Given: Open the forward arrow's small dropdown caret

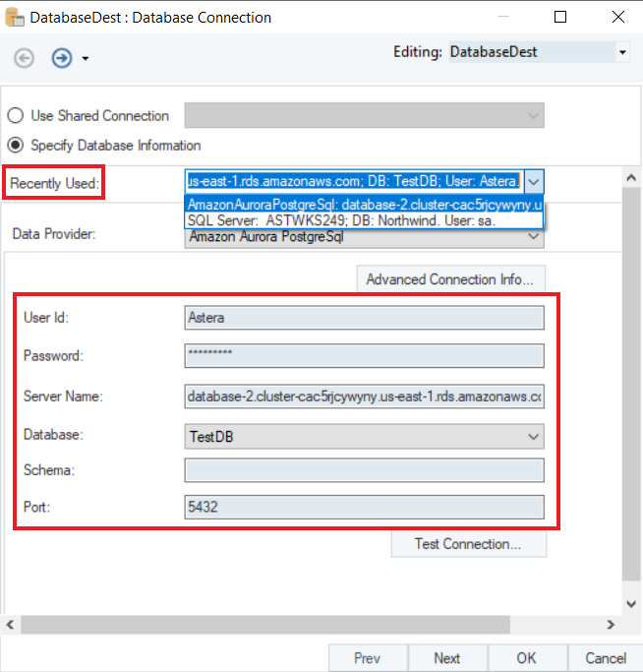Looking at the screenshot, I should tap(86, 59).
